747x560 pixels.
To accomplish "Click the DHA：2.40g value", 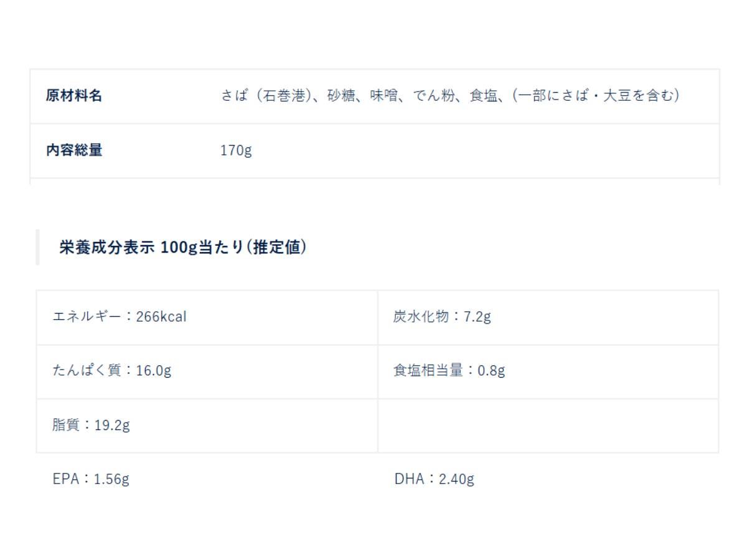I will (x=434, y=479).
